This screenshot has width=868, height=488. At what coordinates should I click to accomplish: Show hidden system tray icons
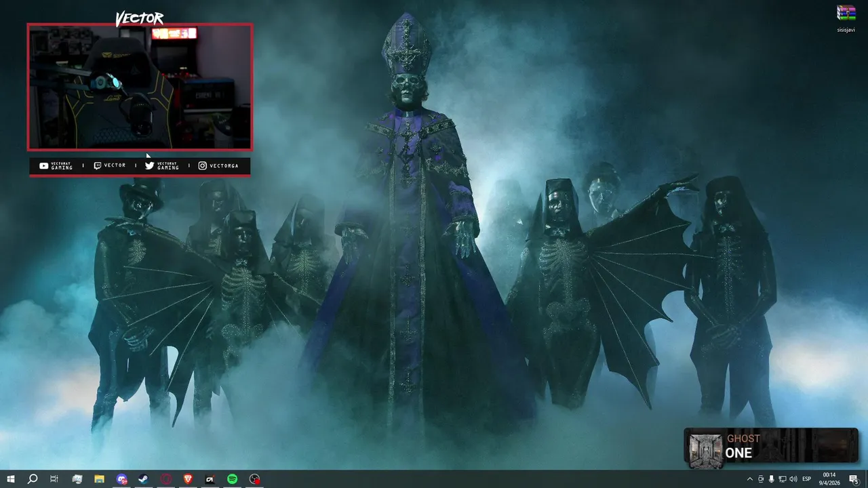(x=749, y=479)
